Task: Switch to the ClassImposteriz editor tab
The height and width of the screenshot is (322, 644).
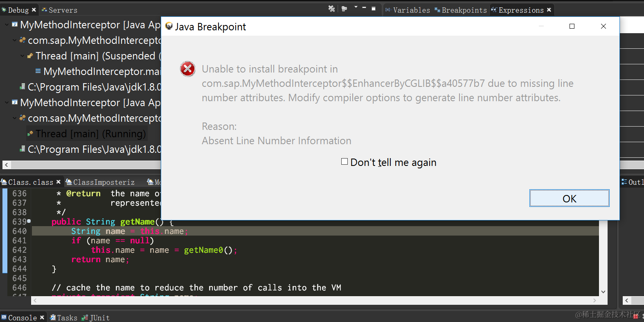Action: pyautogui.click(x=100, y=182)
